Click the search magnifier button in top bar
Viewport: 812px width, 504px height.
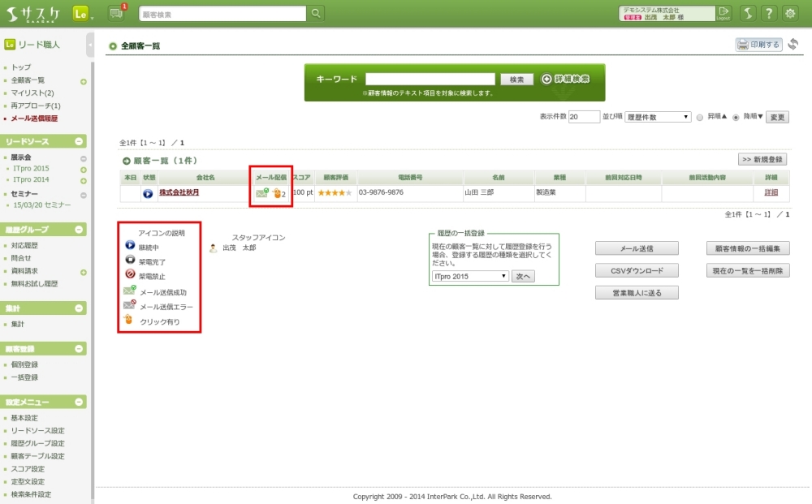coord(316,14)
